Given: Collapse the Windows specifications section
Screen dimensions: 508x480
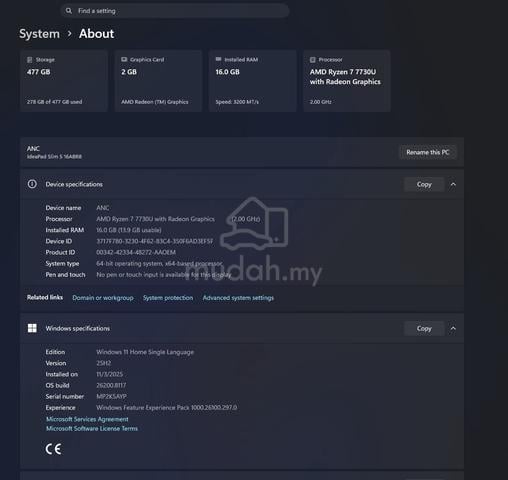Looking at the screenshot, I should pyautogui.click(x=453, y=328).
